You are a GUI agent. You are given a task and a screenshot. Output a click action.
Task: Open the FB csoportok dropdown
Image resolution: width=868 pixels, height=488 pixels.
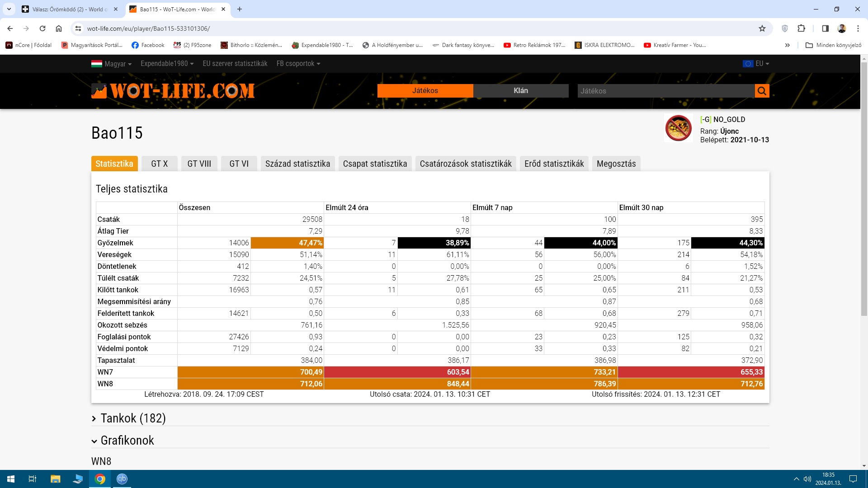point(298,64)
